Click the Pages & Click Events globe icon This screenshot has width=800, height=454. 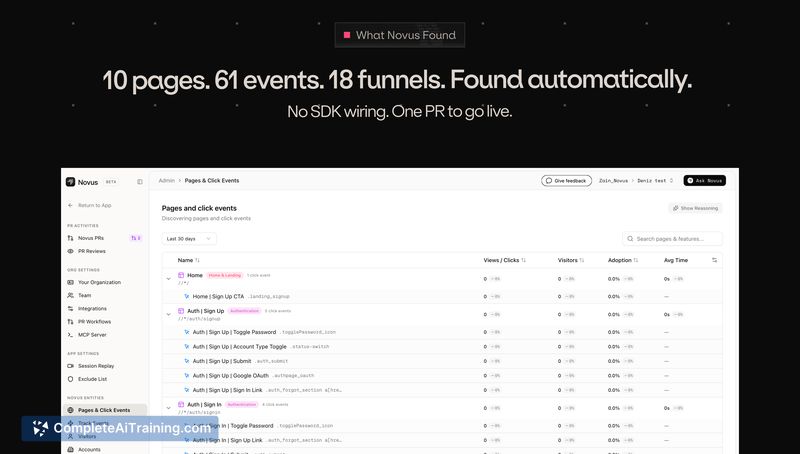70,410
